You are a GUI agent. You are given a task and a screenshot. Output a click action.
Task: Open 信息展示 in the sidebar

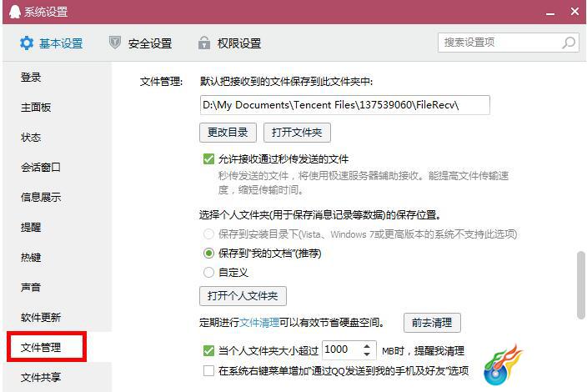(x=41, y=198)
